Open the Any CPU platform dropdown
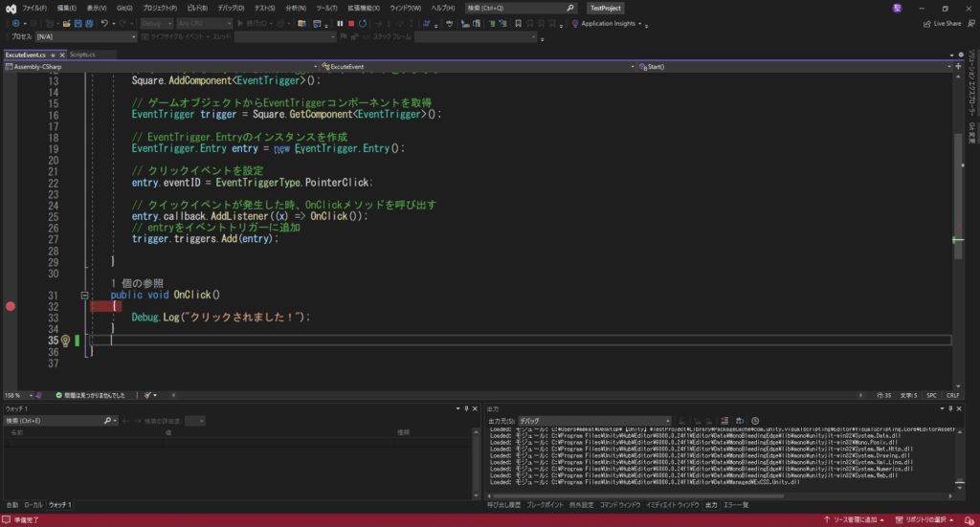 (x=204, y=24)
